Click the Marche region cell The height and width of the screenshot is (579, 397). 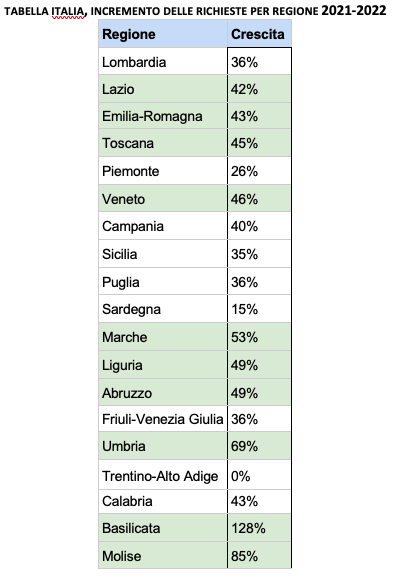[163, 337]
